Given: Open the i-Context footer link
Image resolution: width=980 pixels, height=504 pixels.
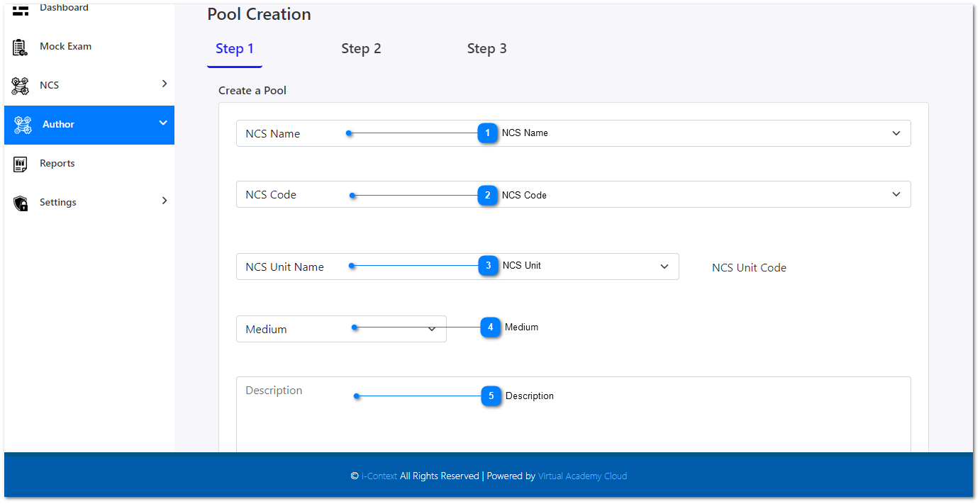Looking at the screenshot, I should tap(379, 476).
